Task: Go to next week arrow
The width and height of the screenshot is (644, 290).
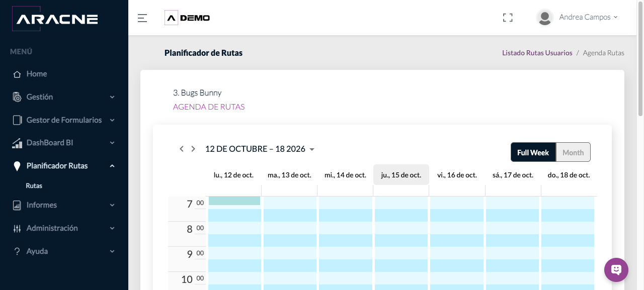Action: point(193,149)
